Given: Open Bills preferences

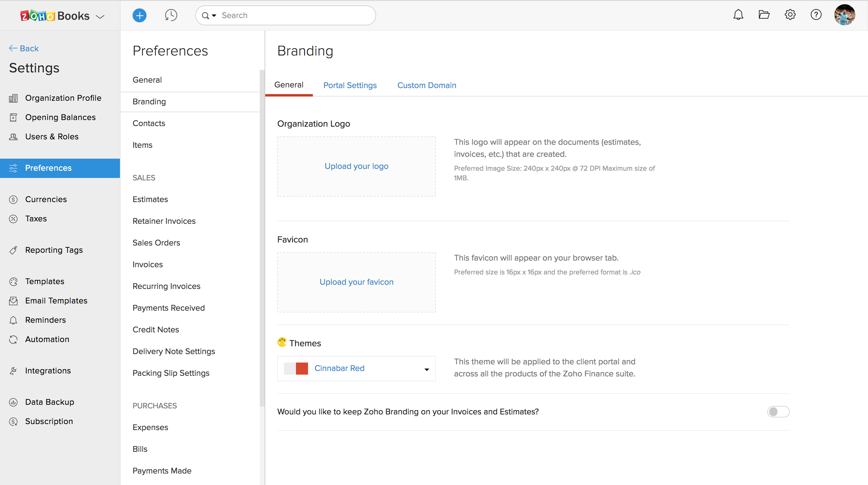Looking at the screenshot, I should pyautogui.click(x=140, y=449).
